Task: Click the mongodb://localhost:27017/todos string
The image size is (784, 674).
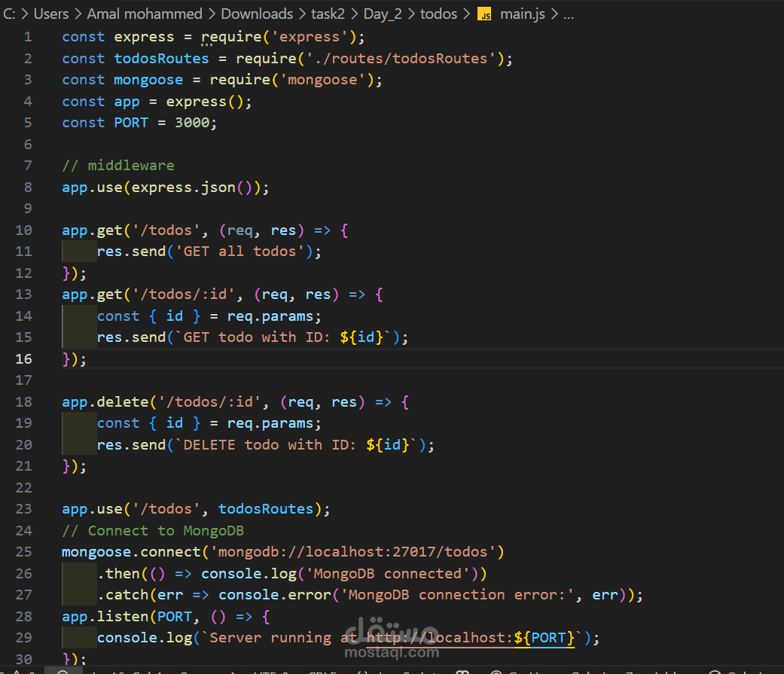Action: pos(352,552)
